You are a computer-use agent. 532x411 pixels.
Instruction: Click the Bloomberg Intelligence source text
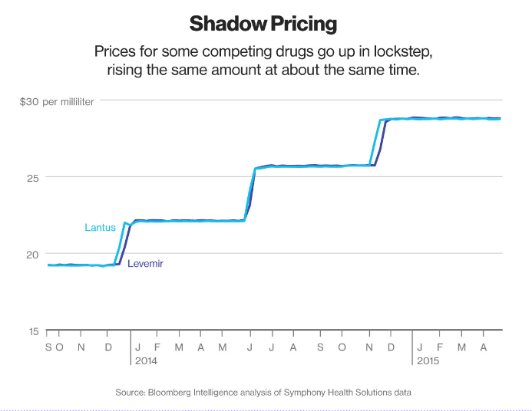point(263,393)
